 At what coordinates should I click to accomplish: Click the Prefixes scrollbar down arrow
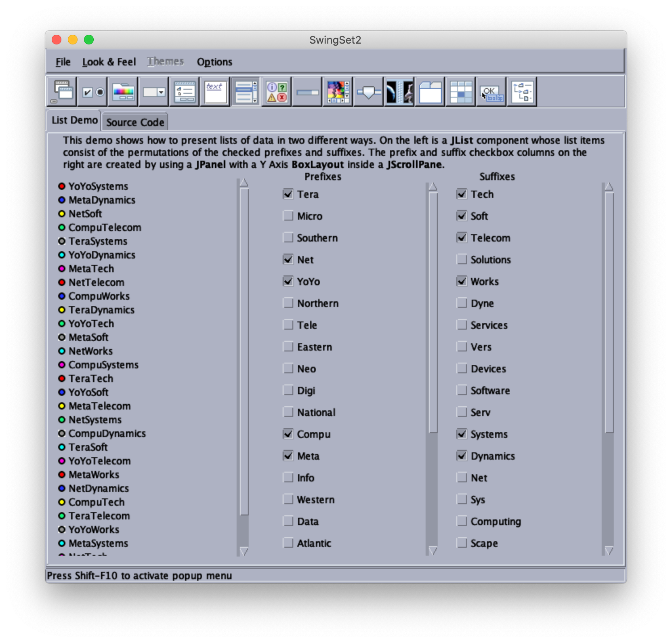[433, 551]
